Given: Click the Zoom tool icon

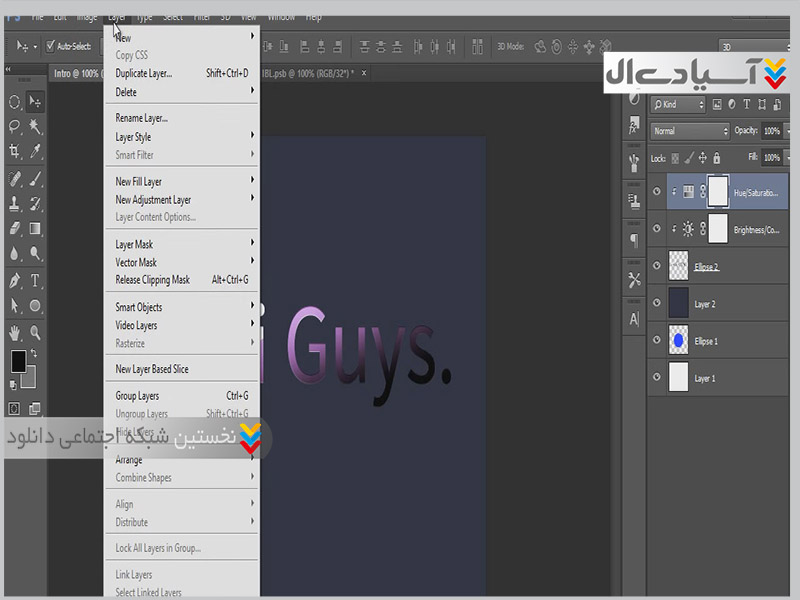Looking at the screenshot, I should pos(36,332).
